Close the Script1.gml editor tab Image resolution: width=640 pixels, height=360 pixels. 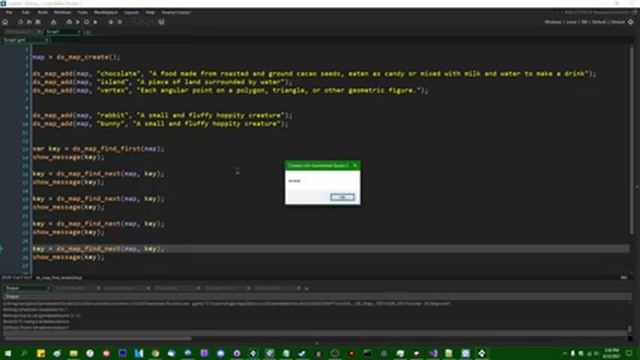click(x=46, y=40)
